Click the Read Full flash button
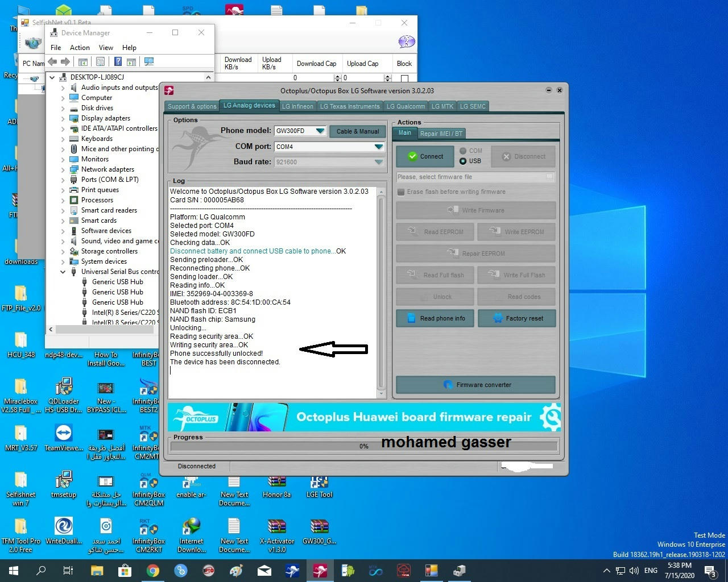Image resolution: width=728 pixels, height=582 pixels. tap(436, 275)
